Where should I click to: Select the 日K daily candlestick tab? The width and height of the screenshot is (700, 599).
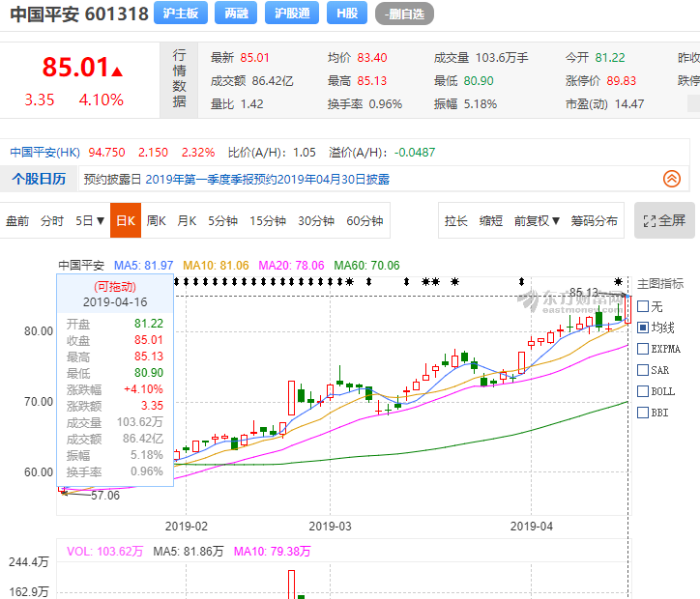126,220
